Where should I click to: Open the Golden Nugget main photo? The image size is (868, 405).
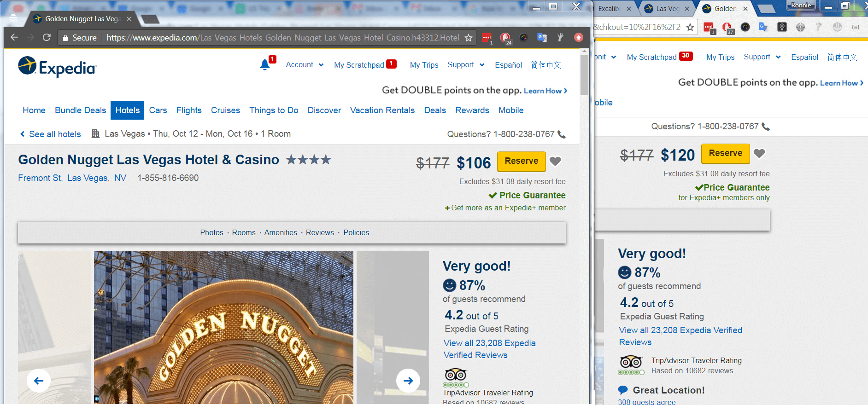(223, 328)
